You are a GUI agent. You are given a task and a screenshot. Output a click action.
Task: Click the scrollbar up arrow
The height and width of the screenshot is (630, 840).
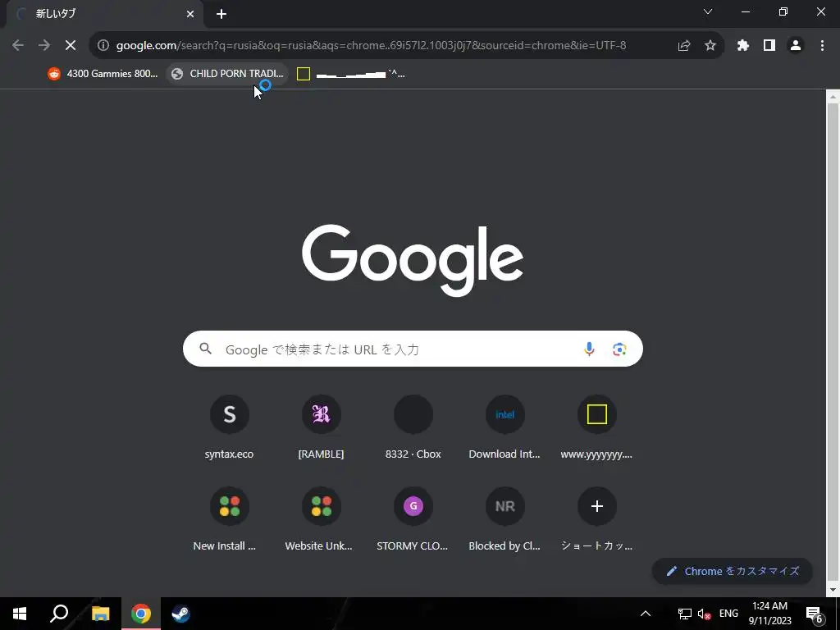pyautogui.click(x=833, y=97)
